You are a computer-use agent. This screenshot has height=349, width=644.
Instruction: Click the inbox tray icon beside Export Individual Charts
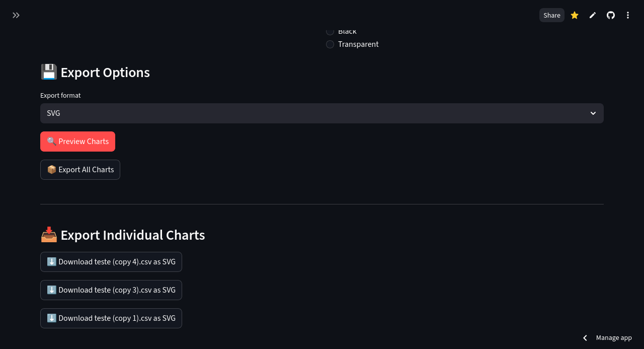49,235
